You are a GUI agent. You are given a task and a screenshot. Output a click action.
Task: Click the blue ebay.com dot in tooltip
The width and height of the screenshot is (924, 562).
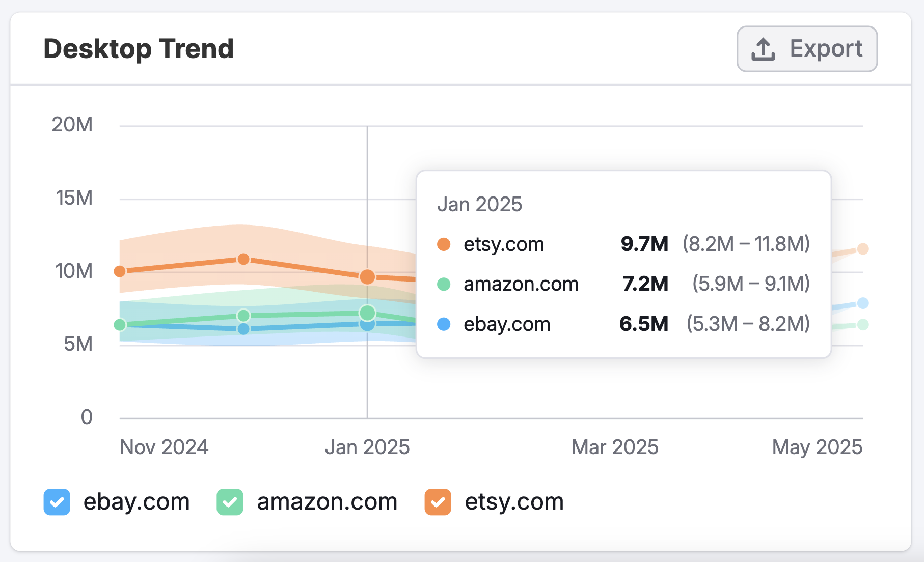pyautogui.click(x=444, y=324)
